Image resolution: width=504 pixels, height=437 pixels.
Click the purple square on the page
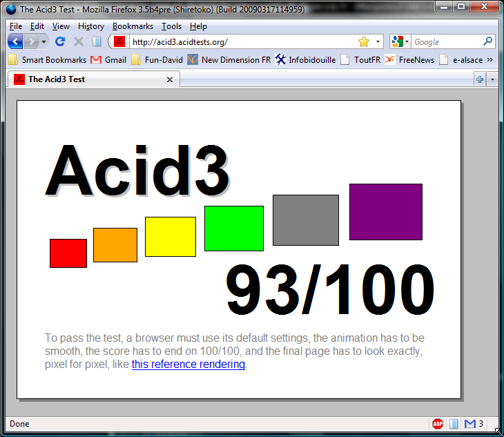pyautogui.click(x=385, y=212)
